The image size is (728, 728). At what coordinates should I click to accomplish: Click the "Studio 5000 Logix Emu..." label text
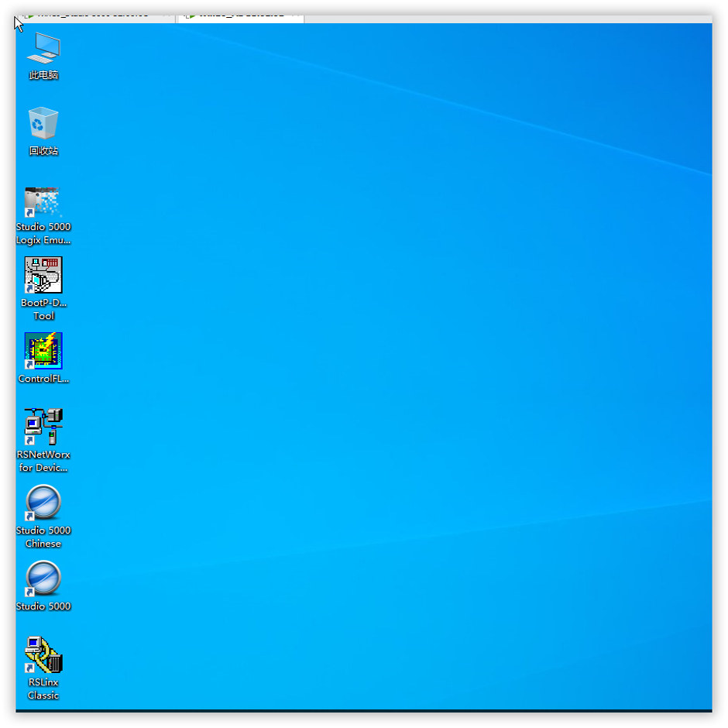pos(43,234)
